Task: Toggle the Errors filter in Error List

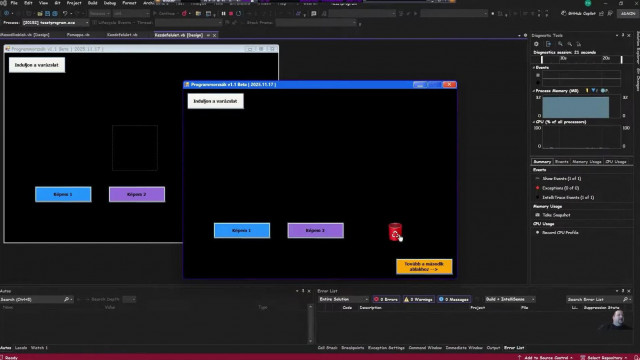Action: tap(386, 299)
